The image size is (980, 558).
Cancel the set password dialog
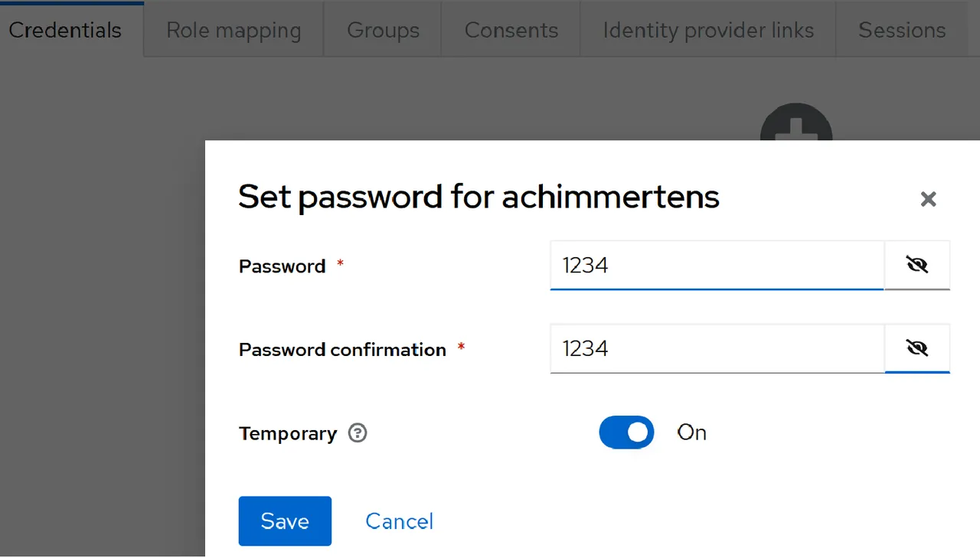click(x=399, y=521)
